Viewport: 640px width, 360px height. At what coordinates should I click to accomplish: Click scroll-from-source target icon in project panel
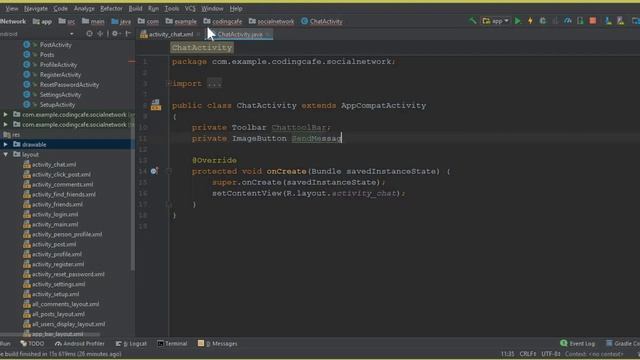click(x=89, y=34)
